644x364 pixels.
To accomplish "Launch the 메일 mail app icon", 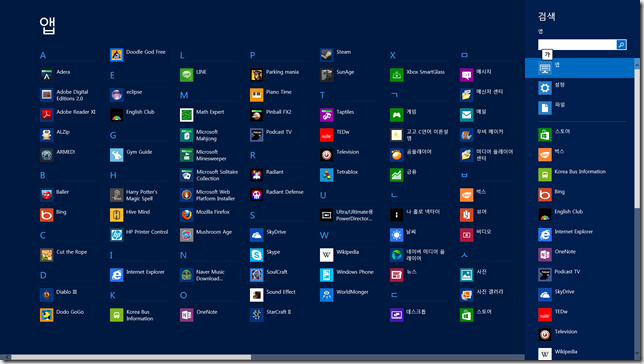I will pos(467,115).
